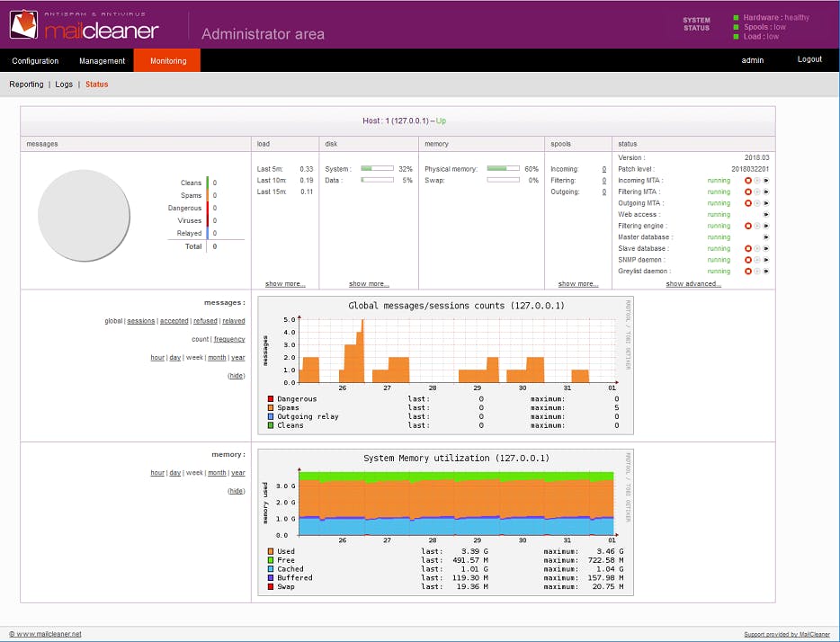Screen dimensions: 840x642
Task: Stop the Filtering engine service
Action: [x=748, y=226]
